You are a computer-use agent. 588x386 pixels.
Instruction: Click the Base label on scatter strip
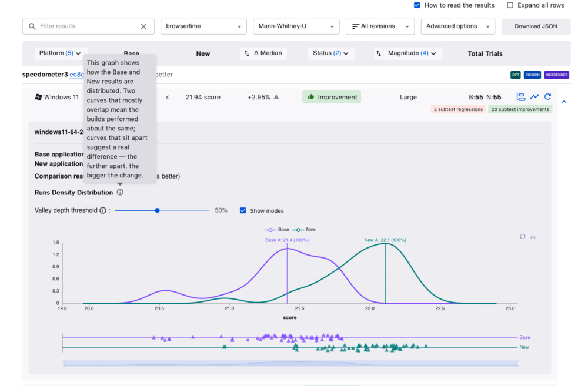(x=524, y=338)
